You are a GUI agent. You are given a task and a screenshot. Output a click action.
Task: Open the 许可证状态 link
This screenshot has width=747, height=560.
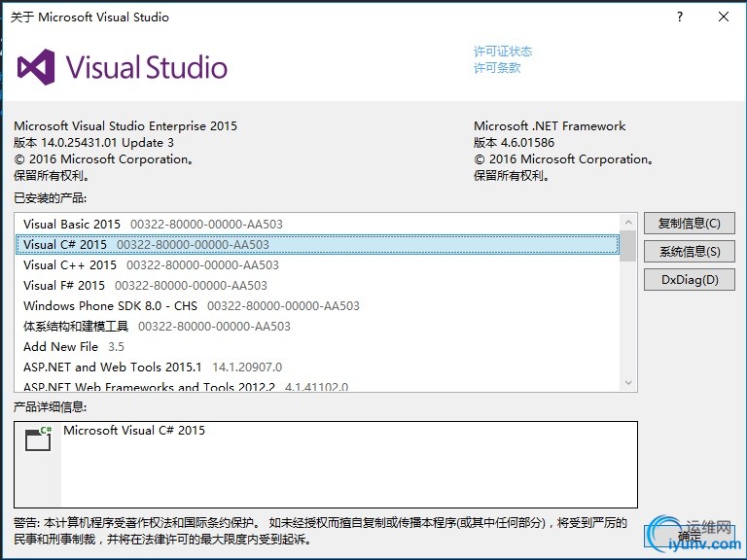(x=503, y=52)
